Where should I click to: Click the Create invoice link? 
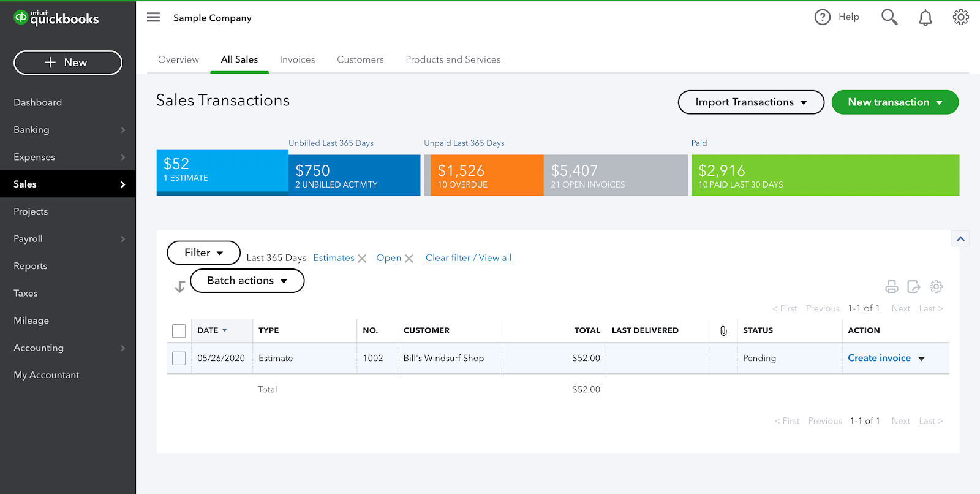coord(879,358)
